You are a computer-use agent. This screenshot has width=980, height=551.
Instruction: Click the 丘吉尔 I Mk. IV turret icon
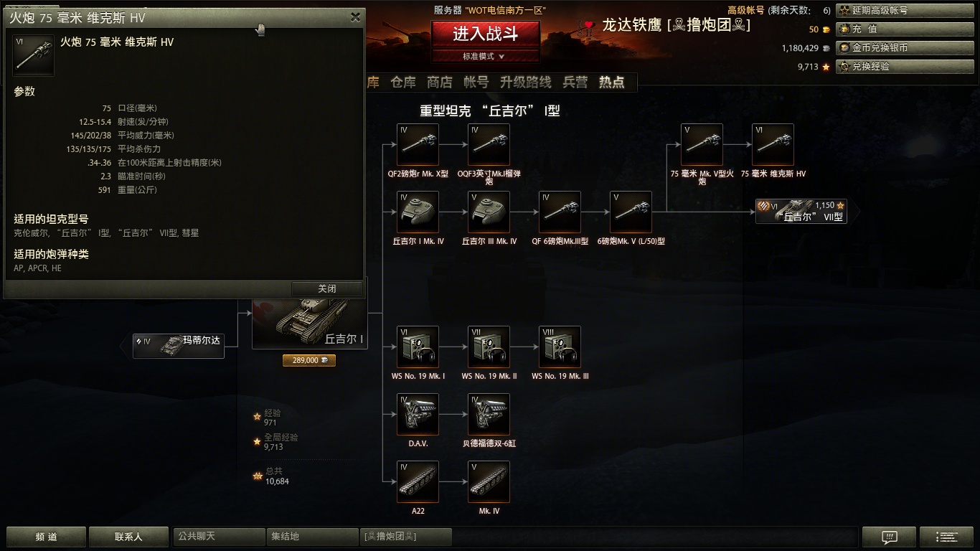coord(418,212)
